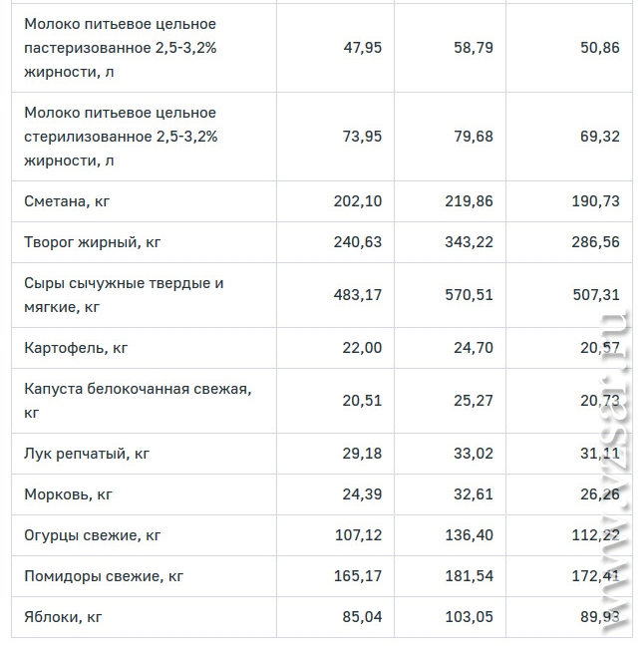Click sour cream price 190,73

595,201
